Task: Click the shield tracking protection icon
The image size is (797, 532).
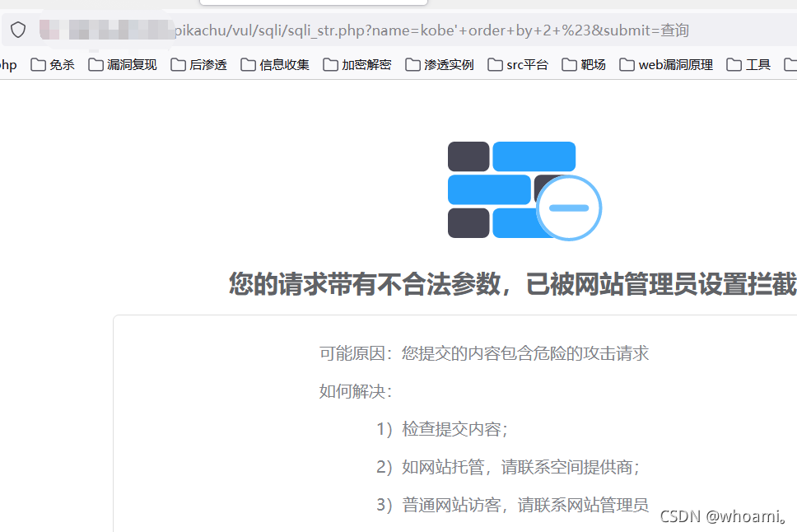Action: tap(18, 30)
